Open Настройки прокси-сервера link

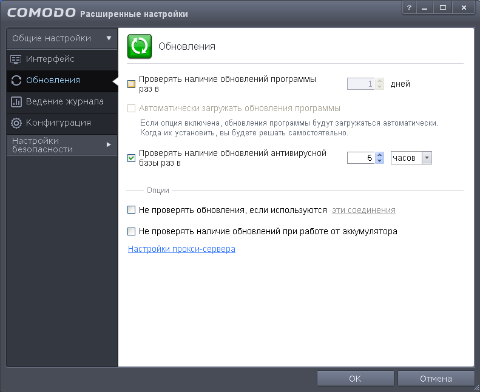tap(182, 249)
